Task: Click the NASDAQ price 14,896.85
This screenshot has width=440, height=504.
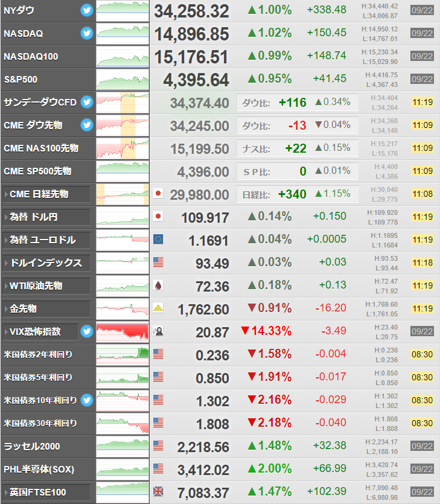Action: point(191,34)
